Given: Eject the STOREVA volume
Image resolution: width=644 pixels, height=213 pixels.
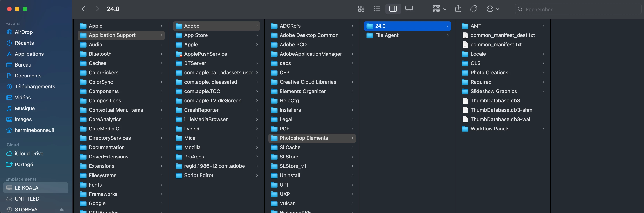Looking at the screenshot, I should (x=62, y=209).
